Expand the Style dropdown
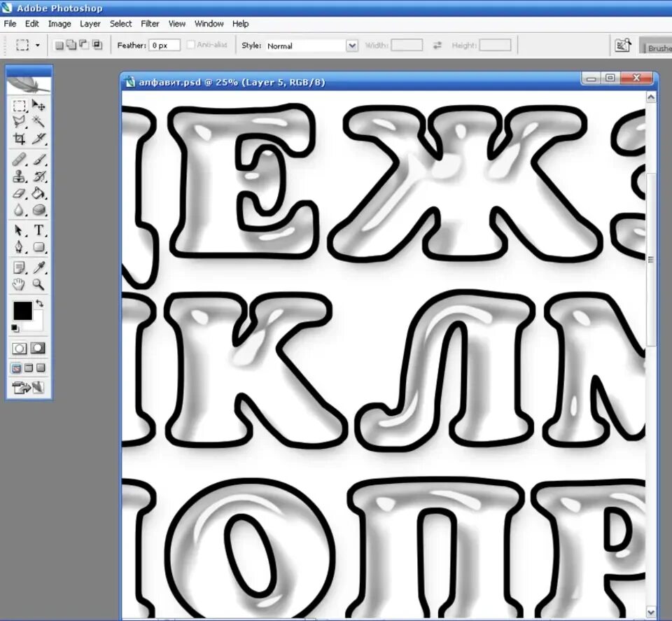The width and height of the screenshot is (672, 621). 352,46
